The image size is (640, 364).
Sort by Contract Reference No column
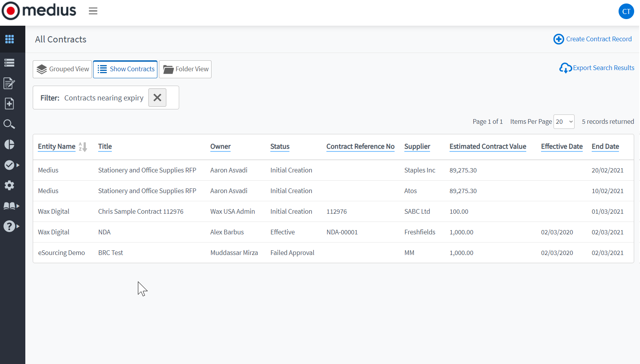tap(360, 146)
